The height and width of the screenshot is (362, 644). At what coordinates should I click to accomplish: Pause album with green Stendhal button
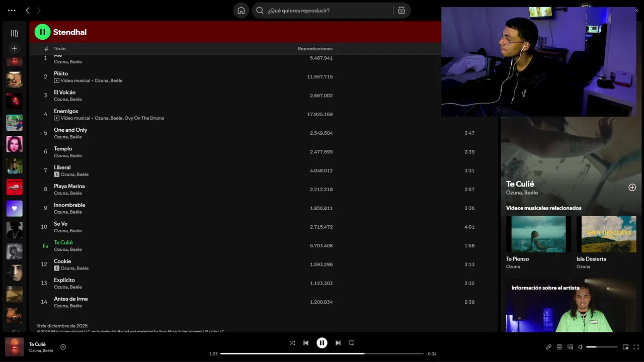(43, 32)
